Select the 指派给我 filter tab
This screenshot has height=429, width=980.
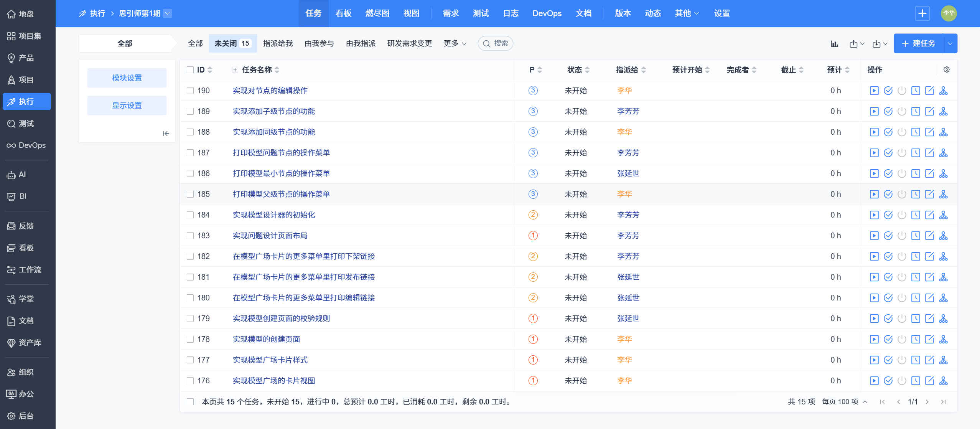[278, 43]
